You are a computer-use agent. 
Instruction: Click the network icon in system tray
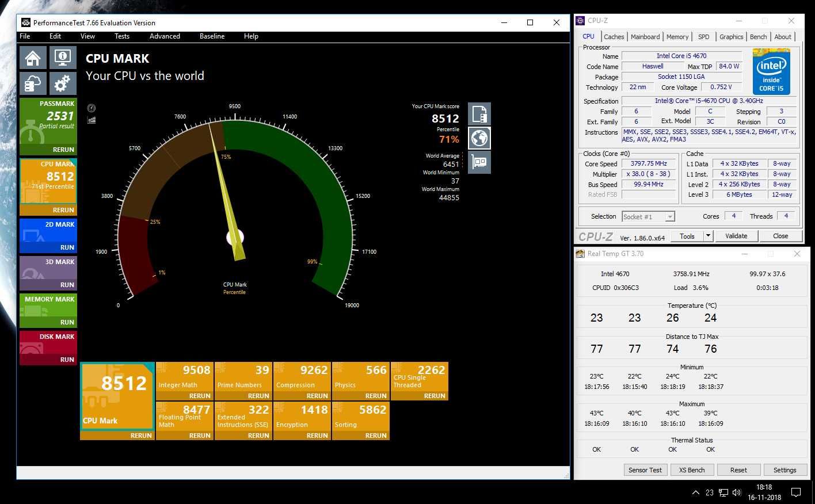[x=723, y=492]
